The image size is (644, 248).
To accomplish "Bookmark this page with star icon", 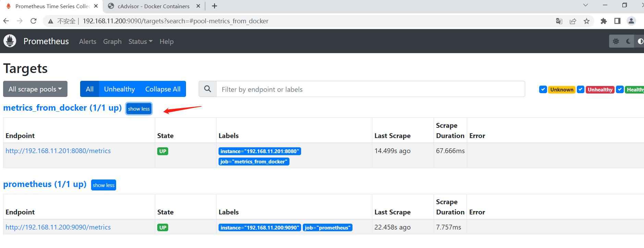I will pos(586,21).
